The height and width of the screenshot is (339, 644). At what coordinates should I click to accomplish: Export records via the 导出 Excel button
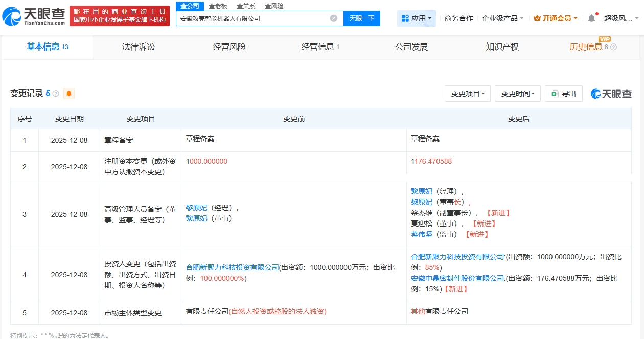563,94
